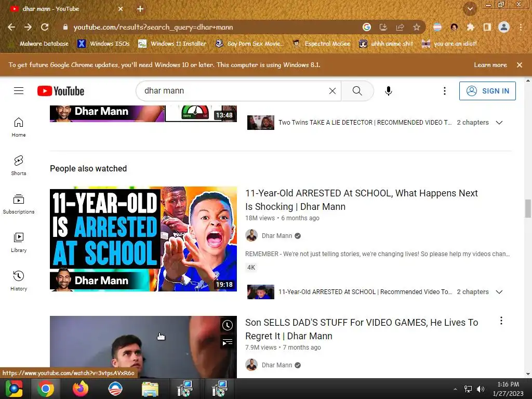This screenshot has height=399, width=532.
Task: Open Windows 11 Installer bookmark
Action: tap(172, 44)
